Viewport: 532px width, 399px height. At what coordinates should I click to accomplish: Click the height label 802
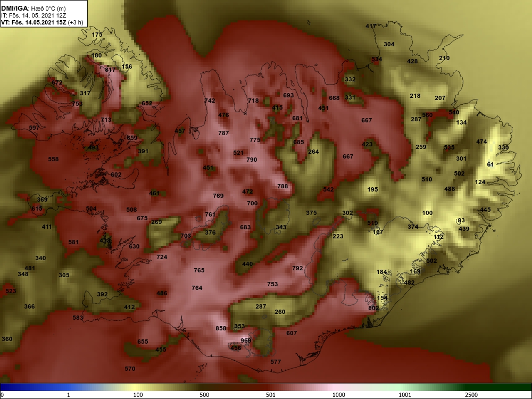point(373,307)
